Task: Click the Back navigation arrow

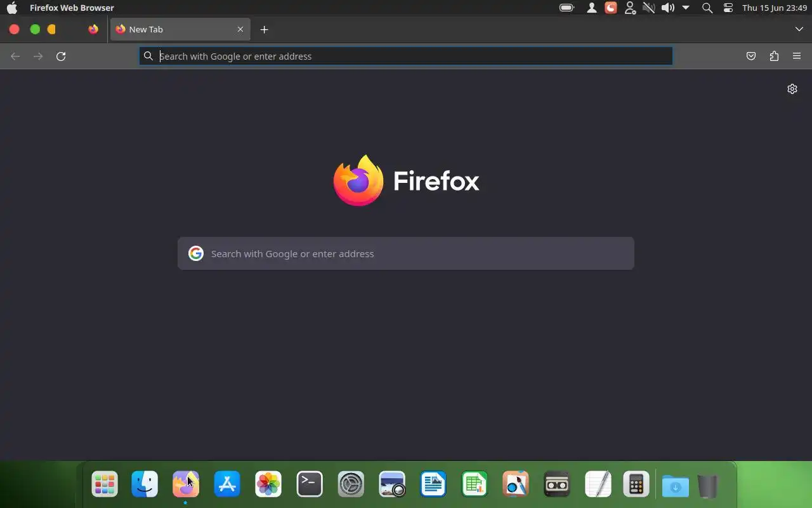Action: click(15, 57)
